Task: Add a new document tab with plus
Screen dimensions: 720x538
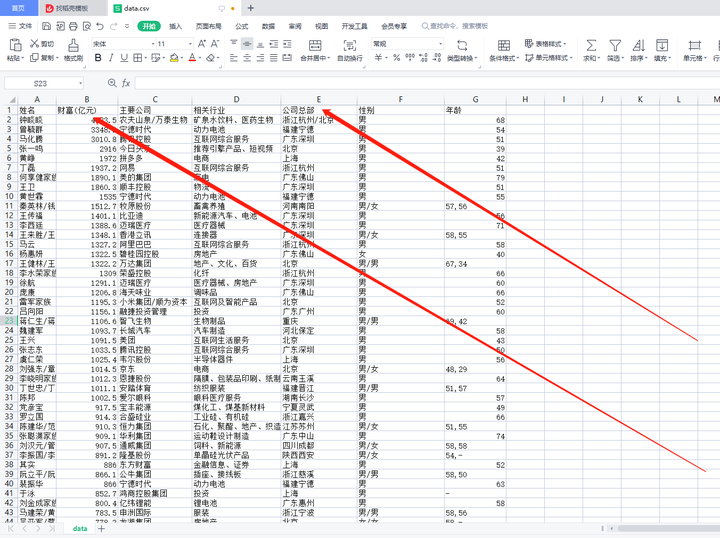Action: (251, 8)
